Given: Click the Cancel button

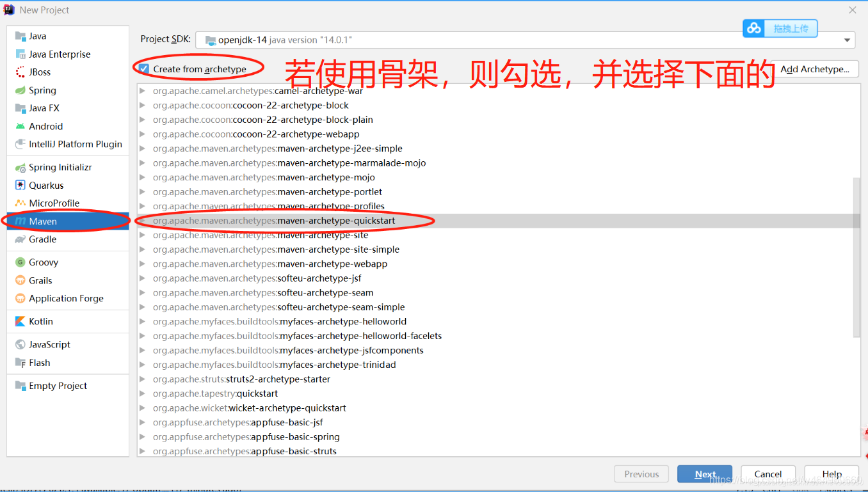Looking at the screenshot, I should (x=768, y=474).
